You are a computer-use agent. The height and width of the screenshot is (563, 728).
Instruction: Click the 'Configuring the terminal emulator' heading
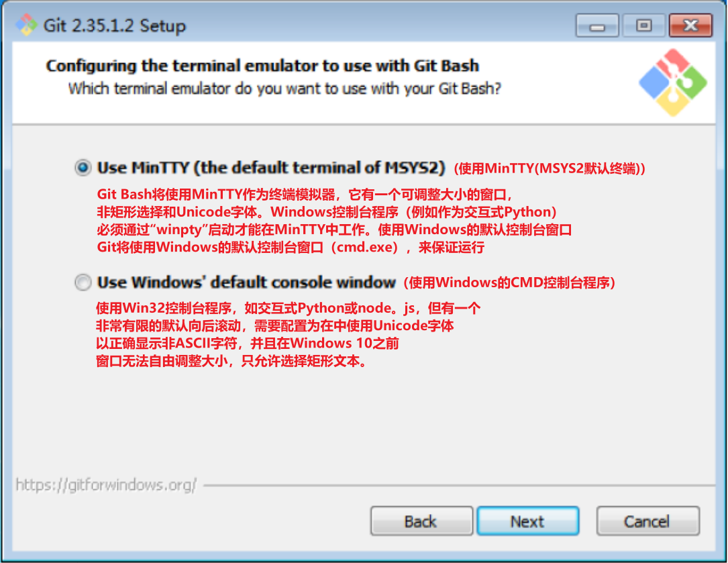click(x=262, y=66)
